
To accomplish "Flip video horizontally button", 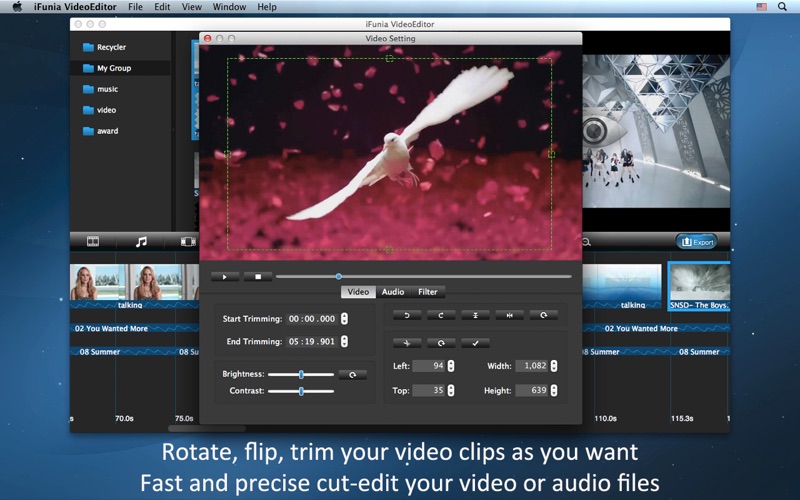I will pyautogui.click(x=509, y=315).
